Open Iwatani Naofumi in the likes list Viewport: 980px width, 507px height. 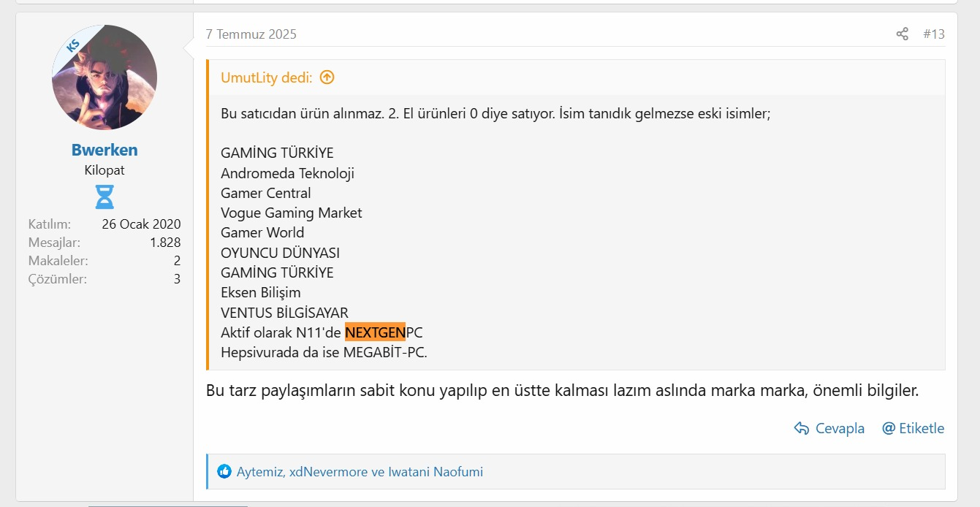436,472
